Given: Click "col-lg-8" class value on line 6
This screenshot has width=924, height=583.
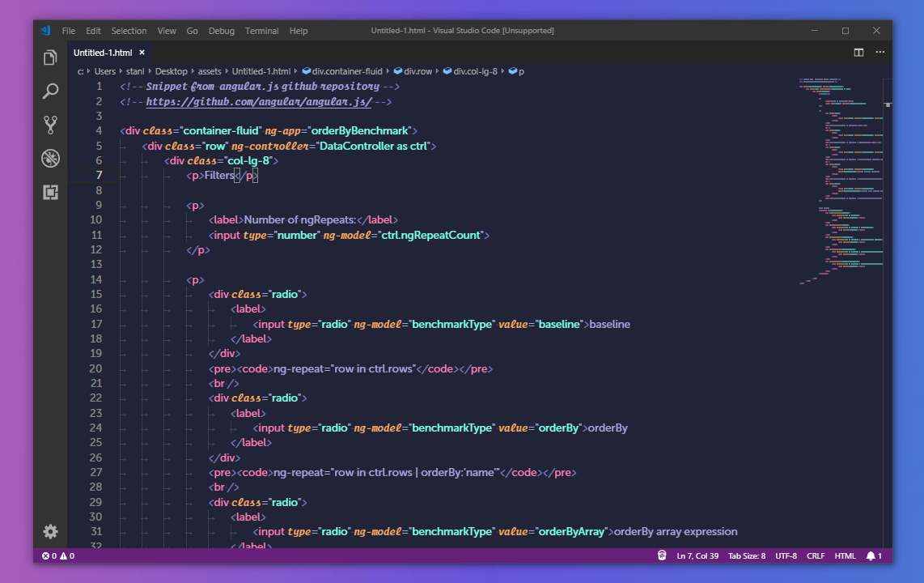Looking at the screenshot, I should pyautogui.click(x=248, y=160).
